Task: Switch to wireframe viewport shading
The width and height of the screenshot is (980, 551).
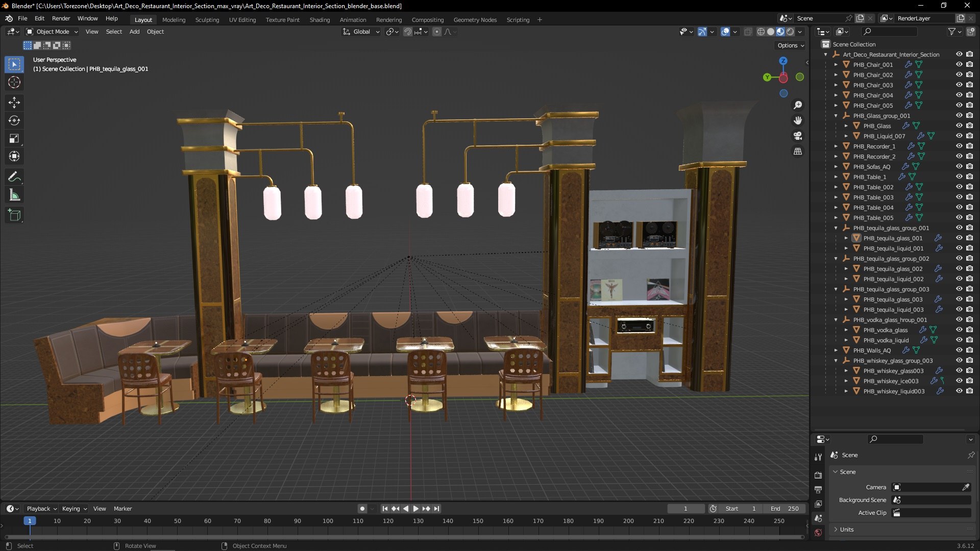Action: coord(761,32)
